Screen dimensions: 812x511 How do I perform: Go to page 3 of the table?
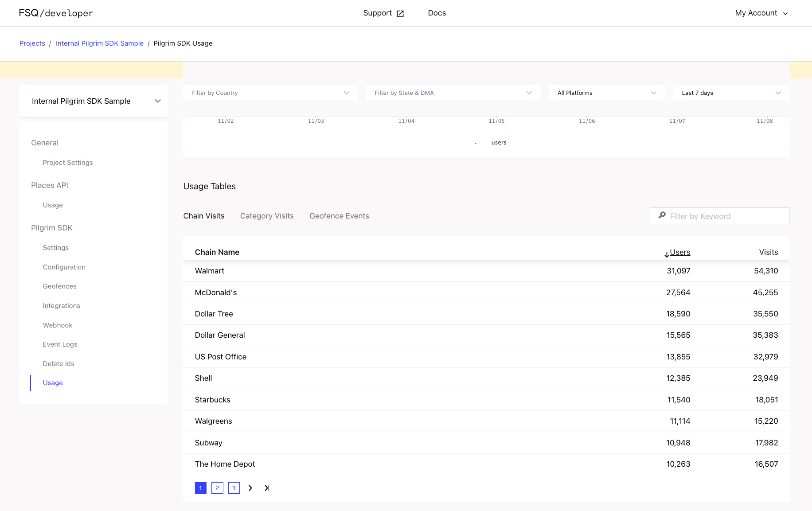[234, 488]
